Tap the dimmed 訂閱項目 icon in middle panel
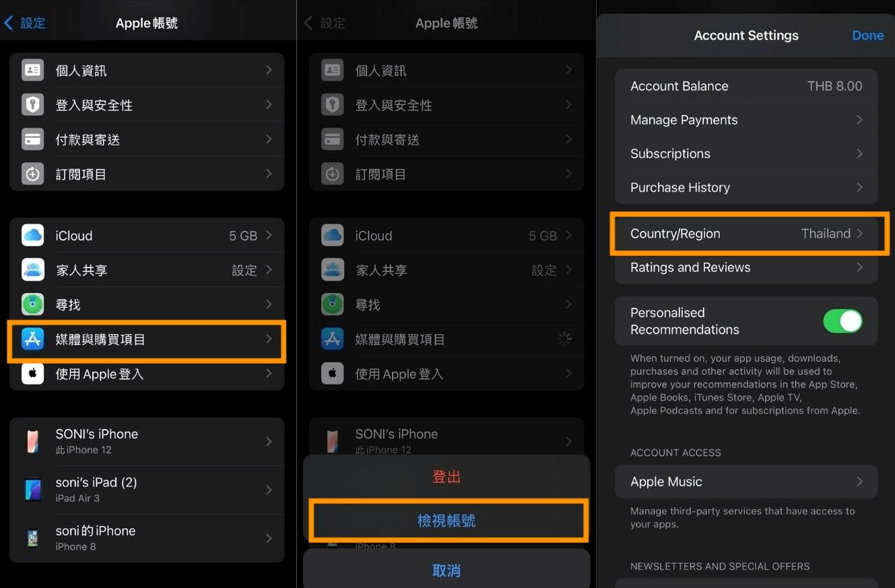895x588 pixels. click(332, 174)
